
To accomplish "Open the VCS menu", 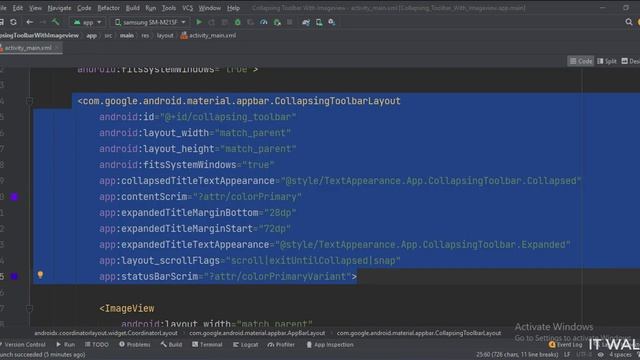I will point(187,8).
